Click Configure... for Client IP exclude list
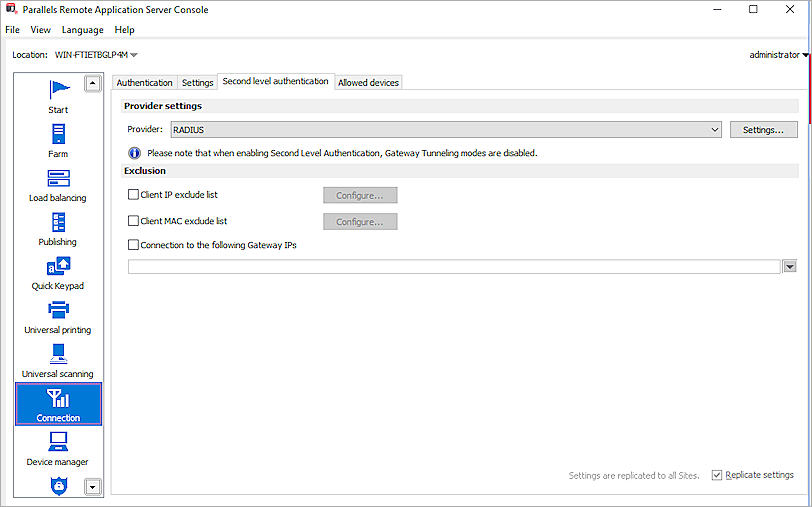 click(x=360, y=195)
